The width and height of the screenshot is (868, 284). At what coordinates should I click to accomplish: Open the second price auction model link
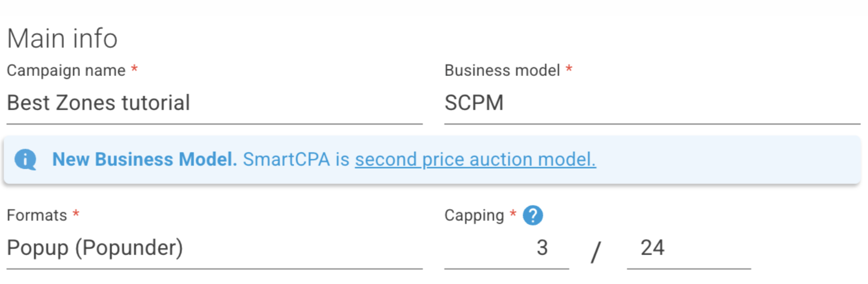point(475,159)
